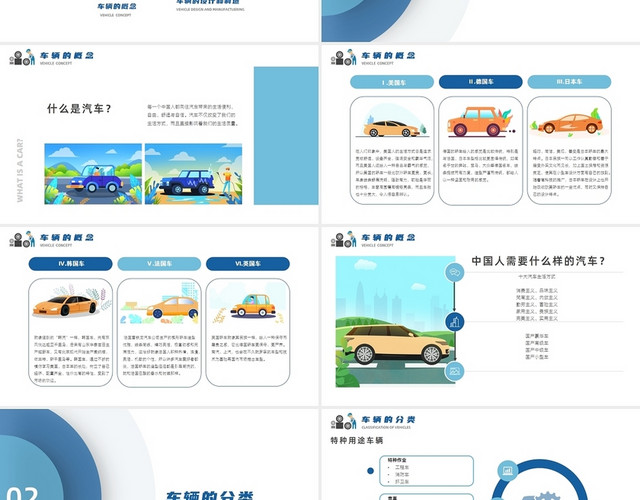
Task: Click the 什么是汽车? heading
Action: tap(79, 109)
